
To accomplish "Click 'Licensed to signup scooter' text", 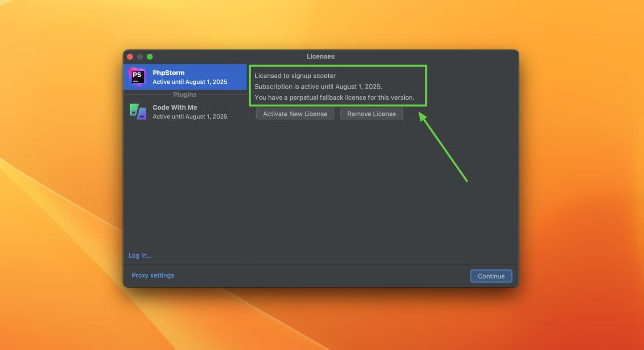I will 295,76.
